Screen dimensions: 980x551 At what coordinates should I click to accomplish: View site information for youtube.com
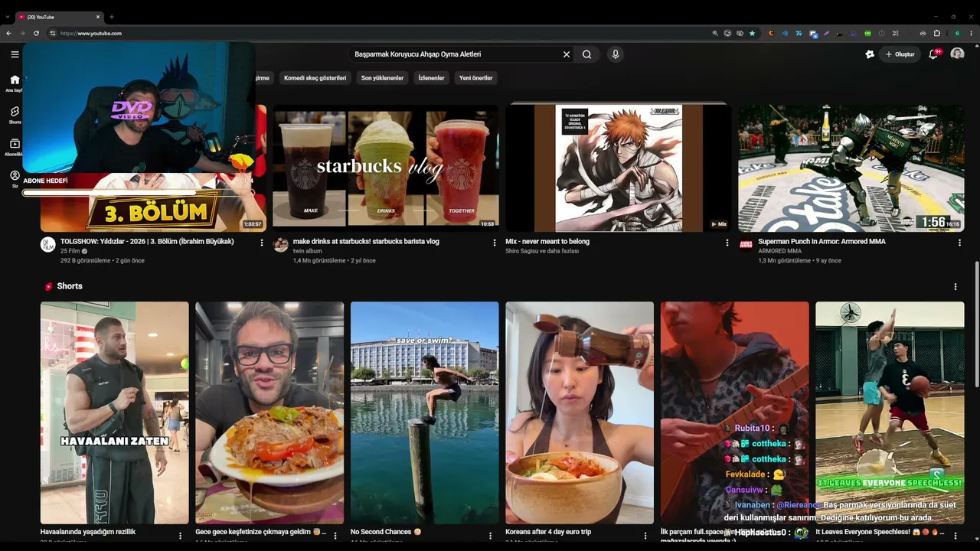[53, 34]
